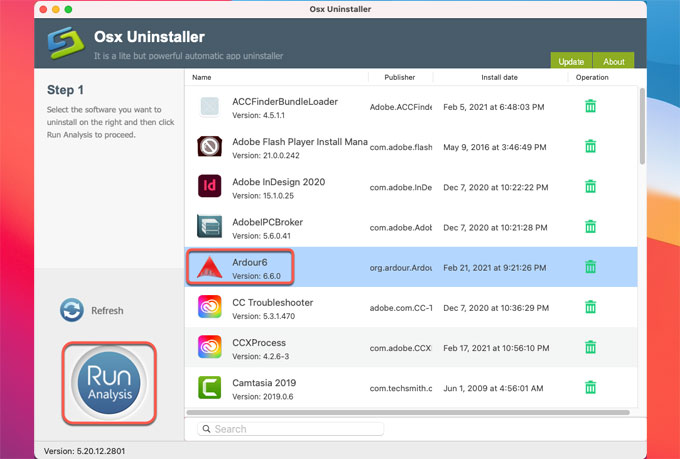680x459 pixels.
Task: Click the adobe.com.CC-1 publisher cell
Action: pyautogui.click(x=401, y=308)
